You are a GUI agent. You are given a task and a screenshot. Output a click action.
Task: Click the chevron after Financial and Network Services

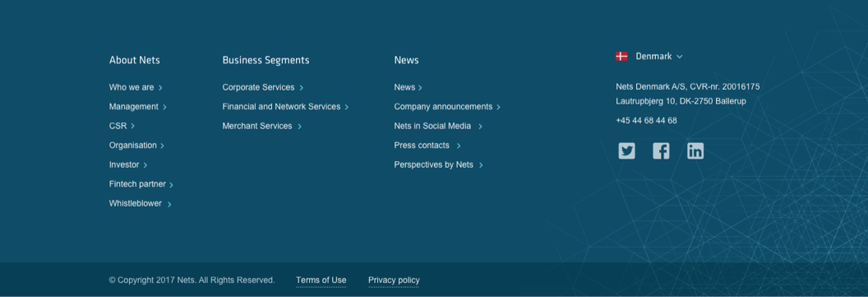pos(347,107)
